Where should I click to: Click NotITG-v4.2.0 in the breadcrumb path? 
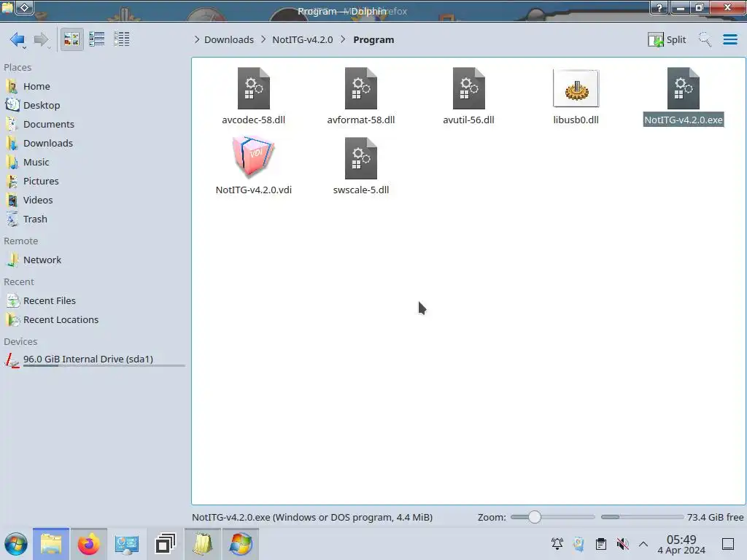coord(303,39)
